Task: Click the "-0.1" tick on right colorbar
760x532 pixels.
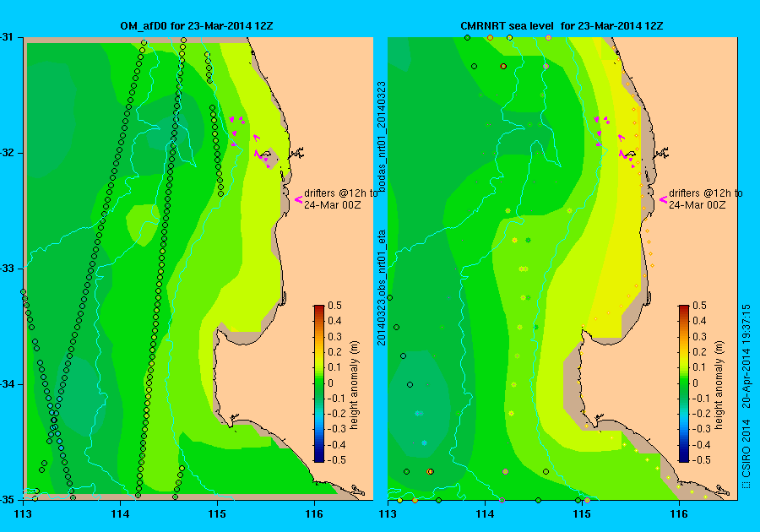Action: coord(702,399)
